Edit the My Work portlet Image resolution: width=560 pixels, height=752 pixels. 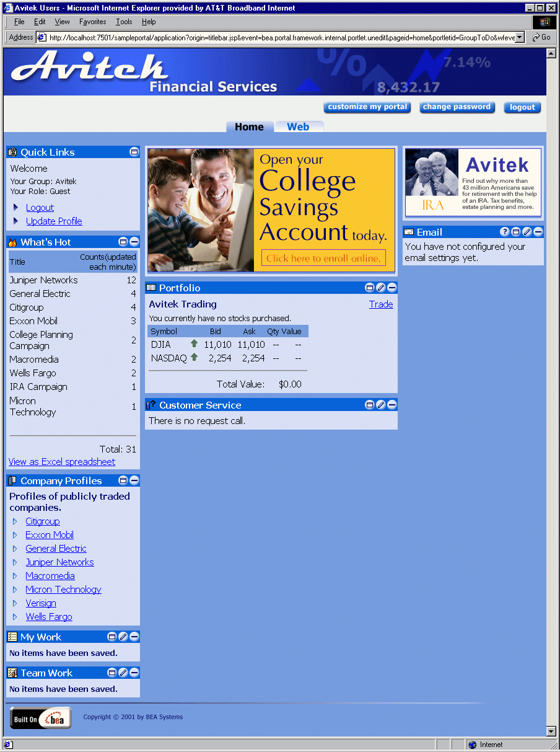coord(123,637)
